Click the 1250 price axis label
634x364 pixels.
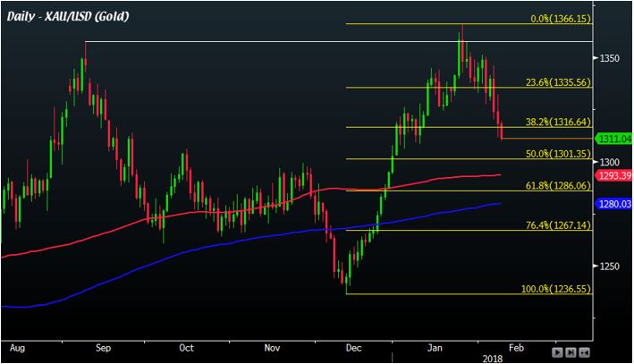609,267
